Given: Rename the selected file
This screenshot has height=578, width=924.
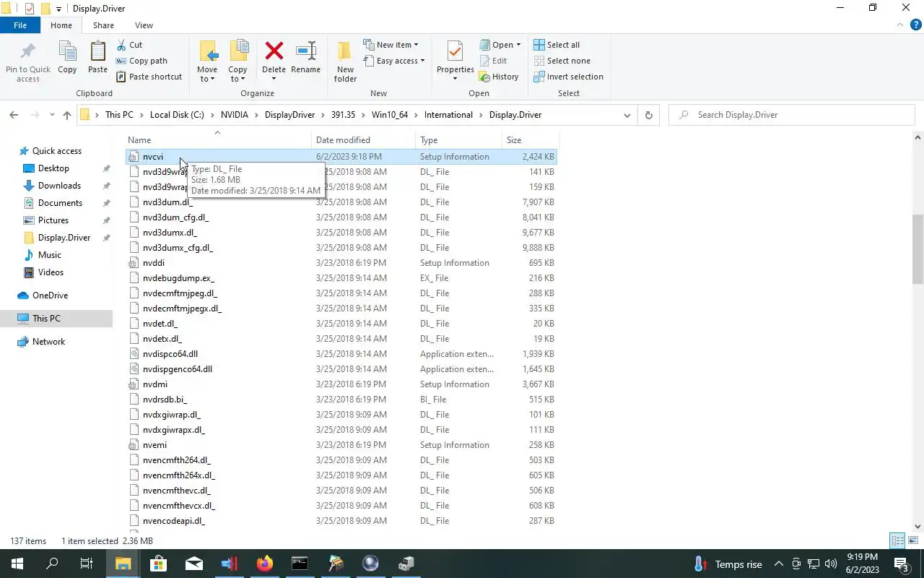Looking at the screenshot, I should 305,58.
